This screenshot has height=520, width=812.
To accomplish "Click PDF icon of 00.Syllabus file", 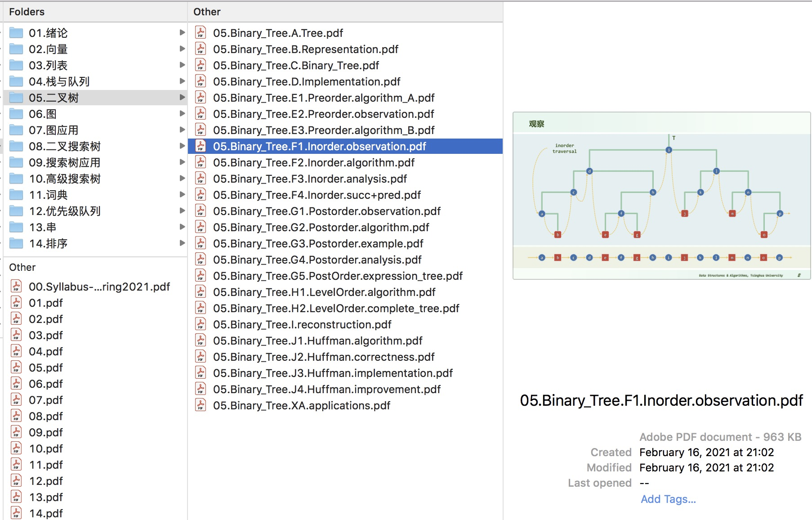I will tap(16, 287).
